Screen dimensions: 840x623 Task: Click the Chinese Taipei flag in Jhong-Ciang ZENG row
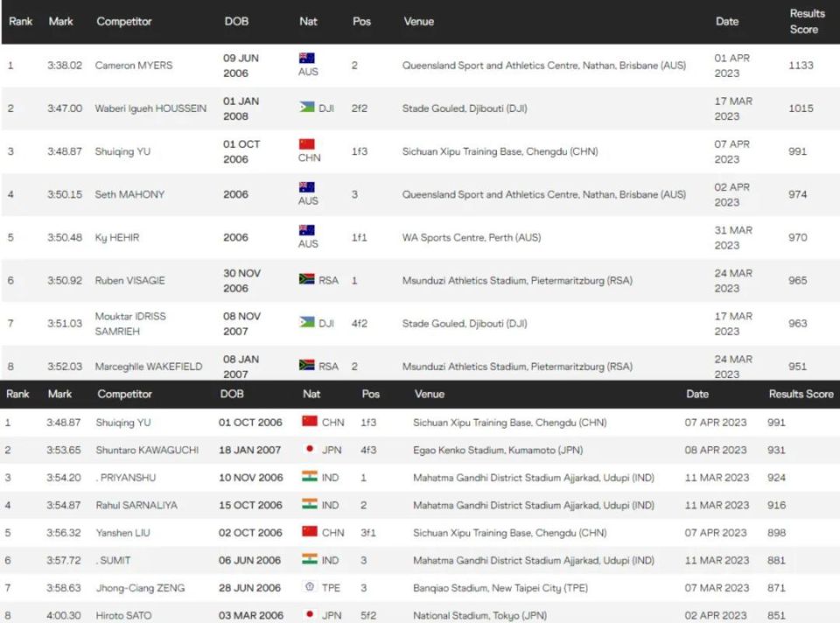pos(310,586)
